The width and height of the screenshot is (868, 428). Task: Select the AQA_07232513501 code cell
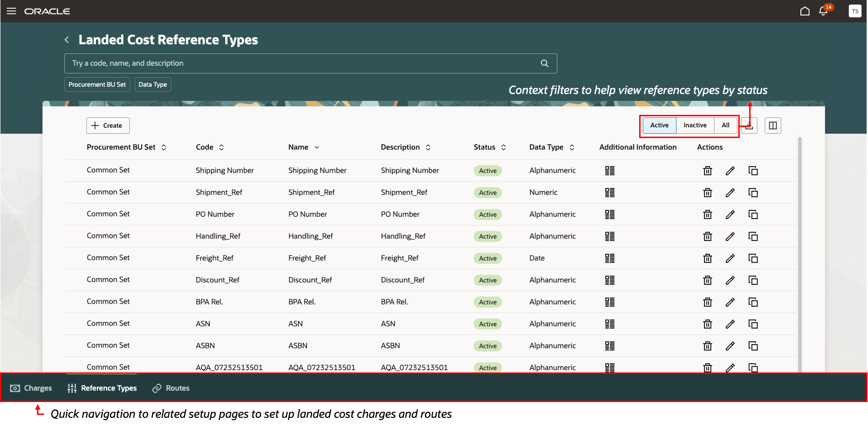(x=229, y=368)
